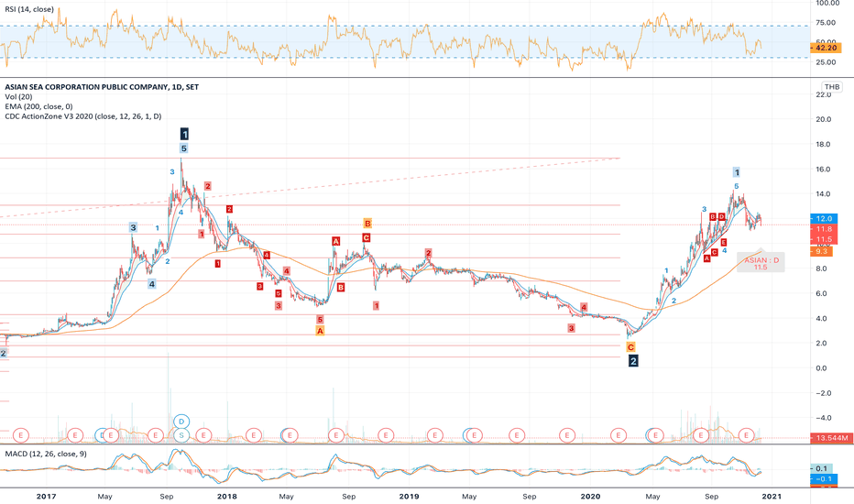Select the leftmost E earnings marker

click(x=21, y=435)
